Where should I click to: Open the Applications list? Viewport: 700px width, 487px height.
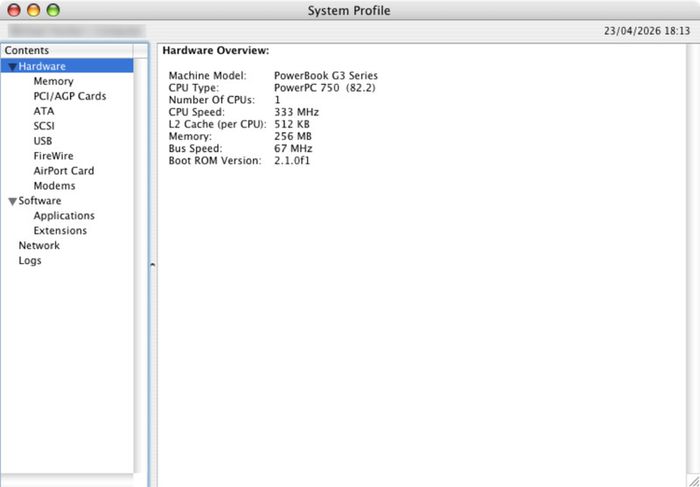point(64,216)
